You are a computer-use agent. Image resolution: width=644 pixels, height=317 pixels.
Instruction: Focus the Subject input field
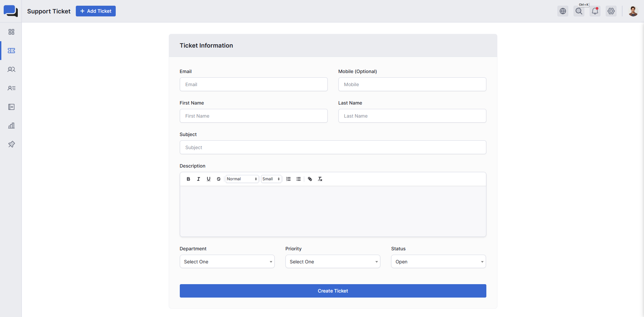(x=333, y=147)
